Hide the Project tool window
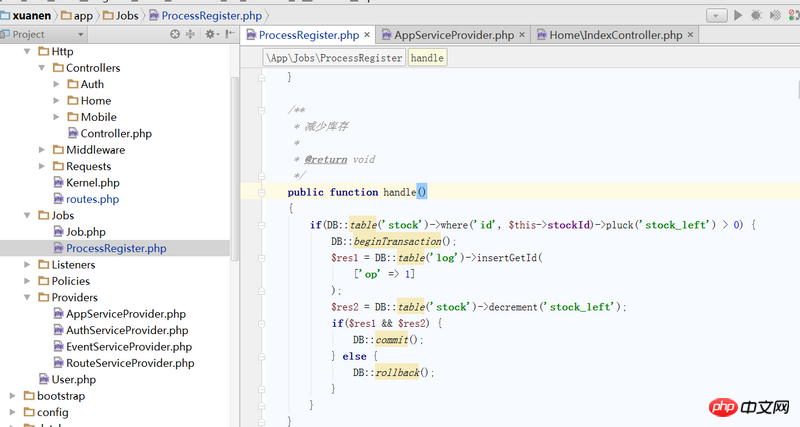800x427 pixels. tap(228, 34)
